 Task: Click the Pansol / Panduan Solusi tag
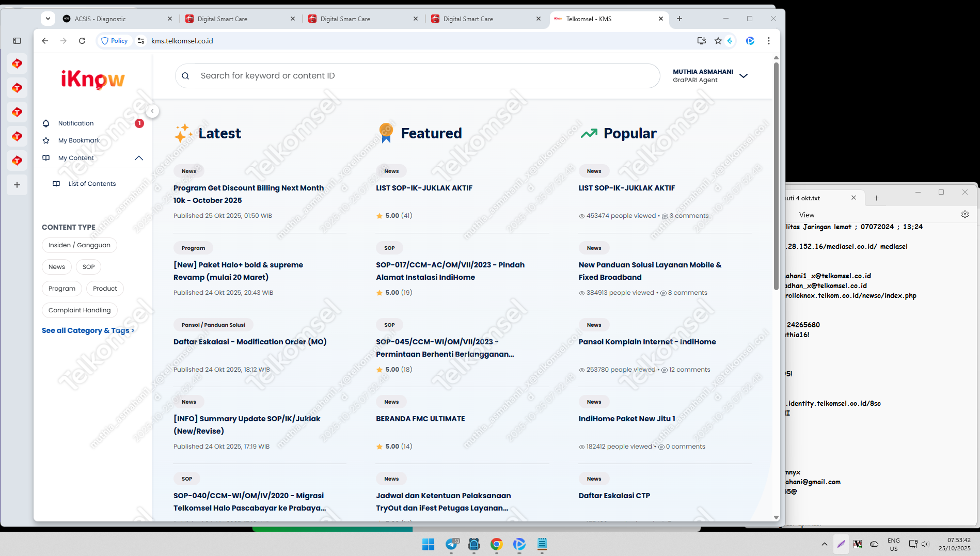[214, 325]
